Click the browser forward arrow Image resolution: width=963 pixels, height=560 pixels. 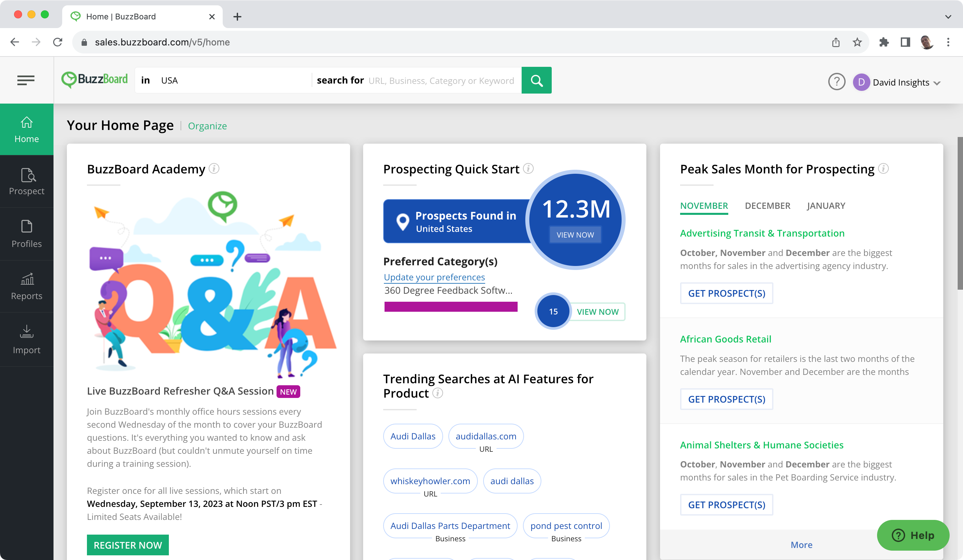click(36, 42)
